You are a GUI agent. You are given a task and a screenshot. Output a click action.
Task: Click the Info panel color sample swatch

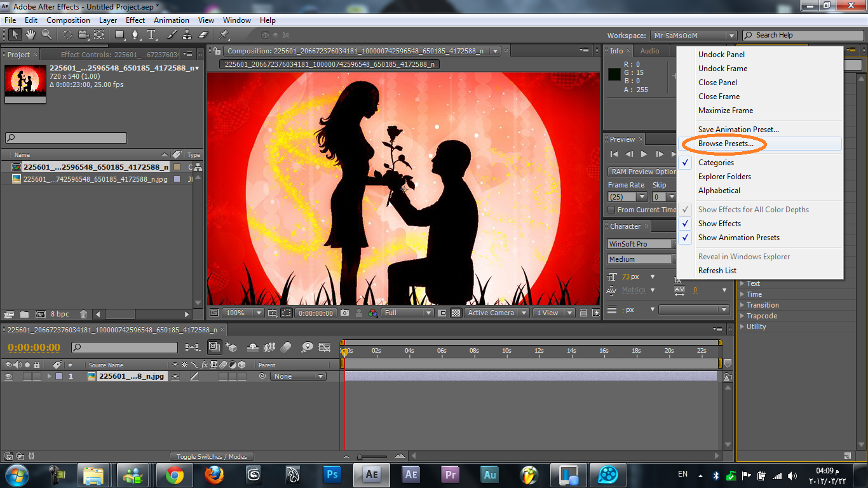tap(614, 74)
